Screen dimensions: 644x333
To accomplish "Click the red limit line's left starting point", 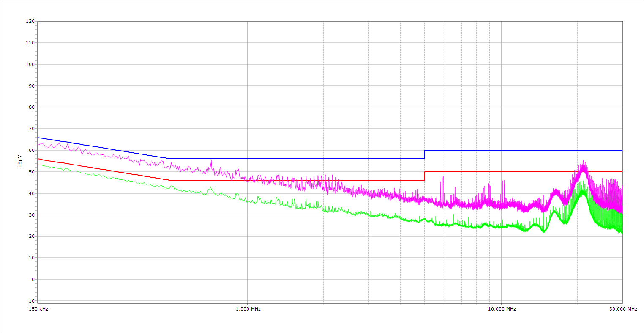I will tap(38, 159).
